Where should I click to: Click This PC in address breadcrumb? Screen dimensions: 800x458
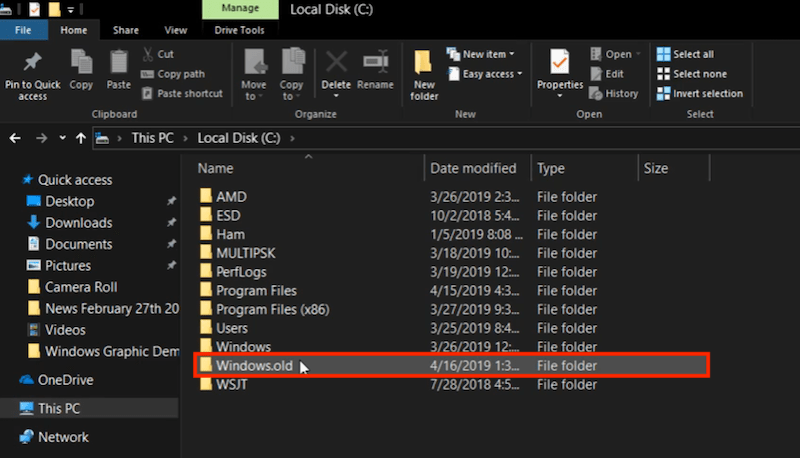pyautogui.click(x=153, y=138)
